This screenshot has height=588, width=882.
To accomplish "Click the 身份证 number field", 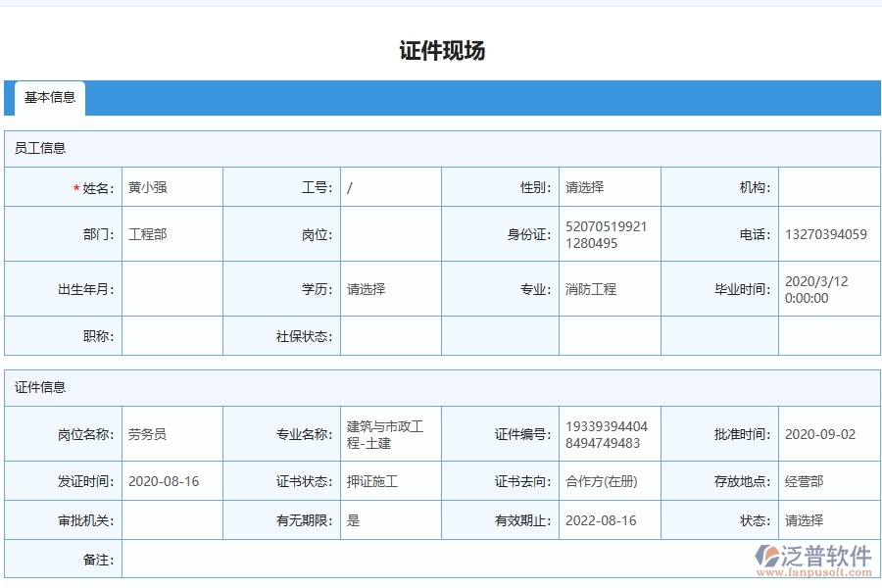I will [608, 233].
